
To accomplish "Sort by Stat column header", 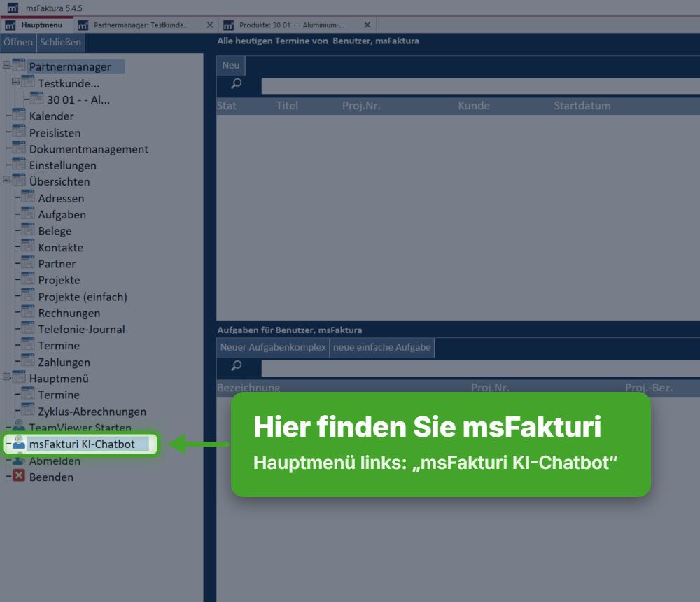I will 226,106.
